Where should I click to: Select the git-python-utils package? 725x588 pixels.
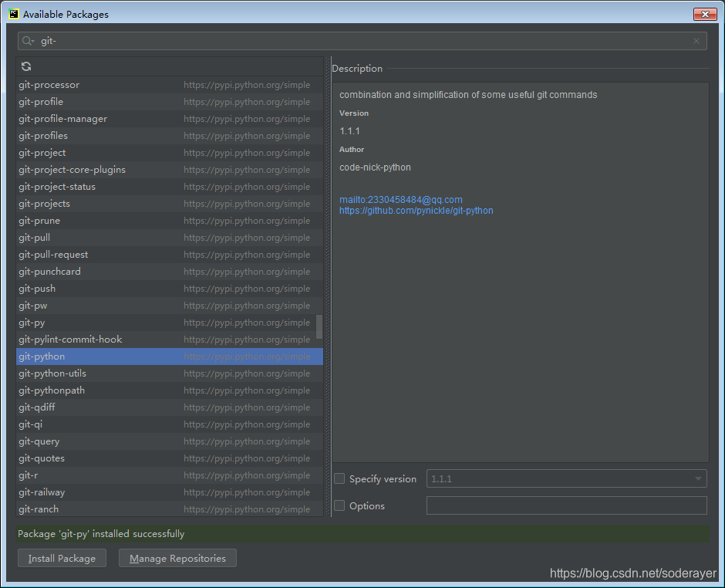pyautogui.click(x=52, y=373)
